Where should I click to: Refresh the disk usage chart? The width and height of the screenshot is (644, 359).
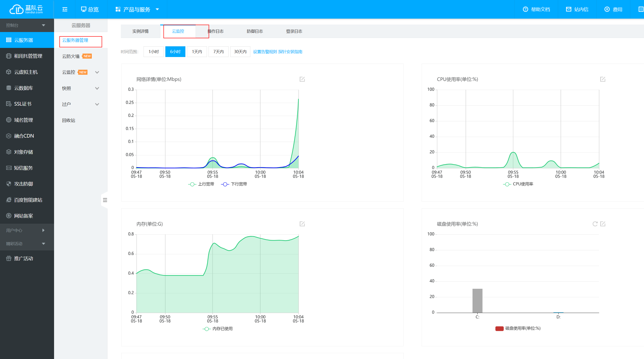[595, 224]
